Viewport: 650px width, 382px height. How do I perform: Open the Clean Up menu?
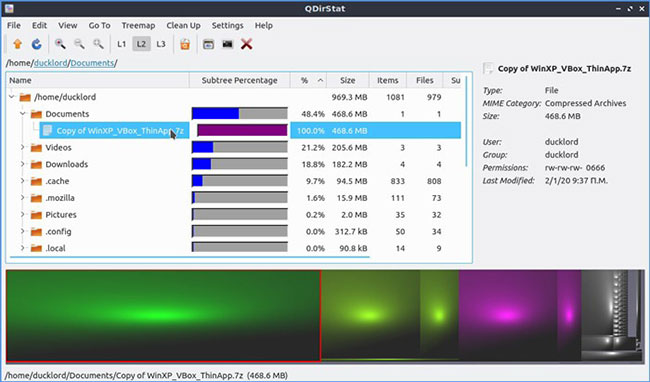183,26
